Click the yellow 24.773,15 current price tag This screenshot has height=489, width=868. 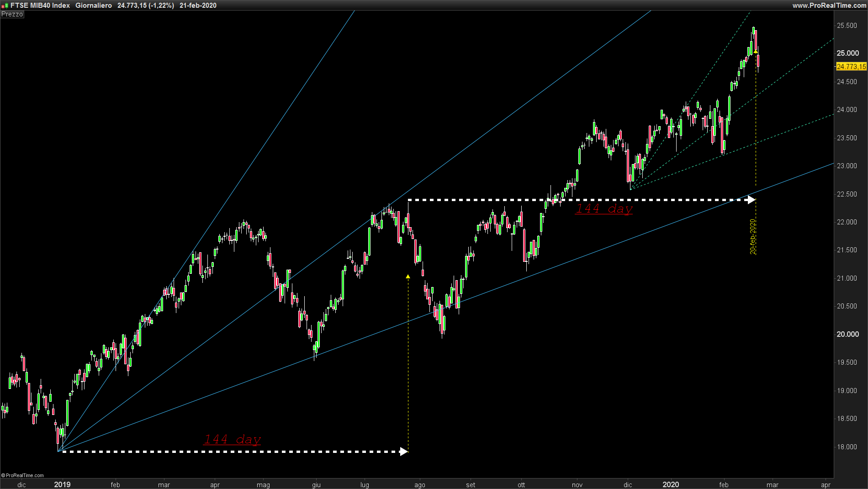pyautogui.click(x=851, y=67)
